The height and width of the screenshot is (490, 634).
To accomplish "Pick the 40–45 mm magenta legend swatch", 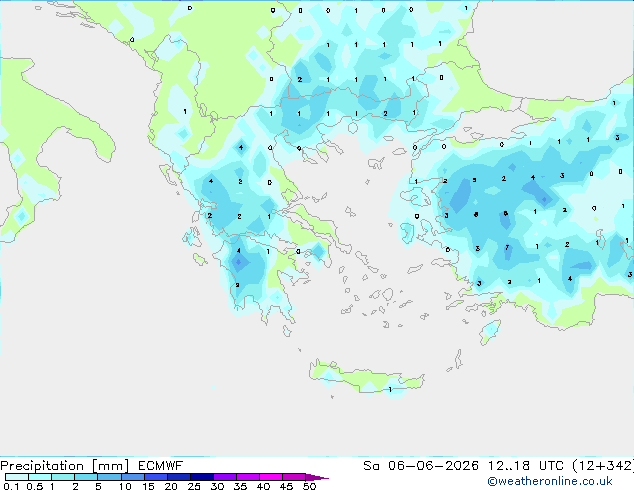I will click(x=271, y=477).
